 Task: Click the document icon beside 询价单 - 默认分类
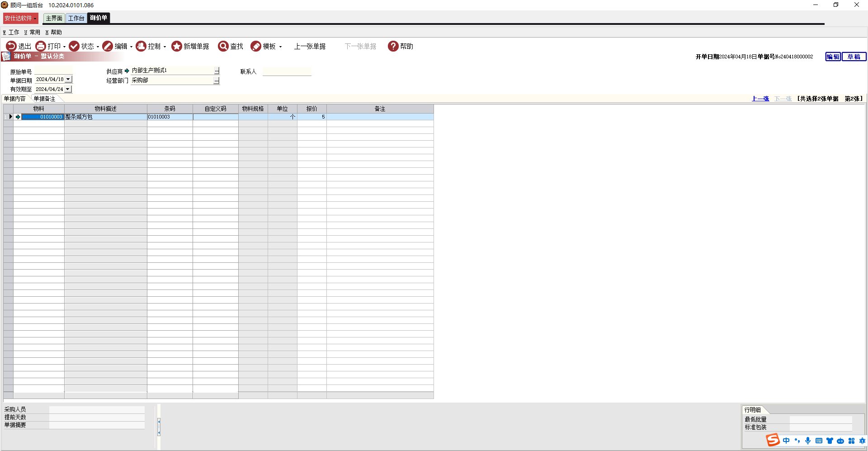point(6,57)
